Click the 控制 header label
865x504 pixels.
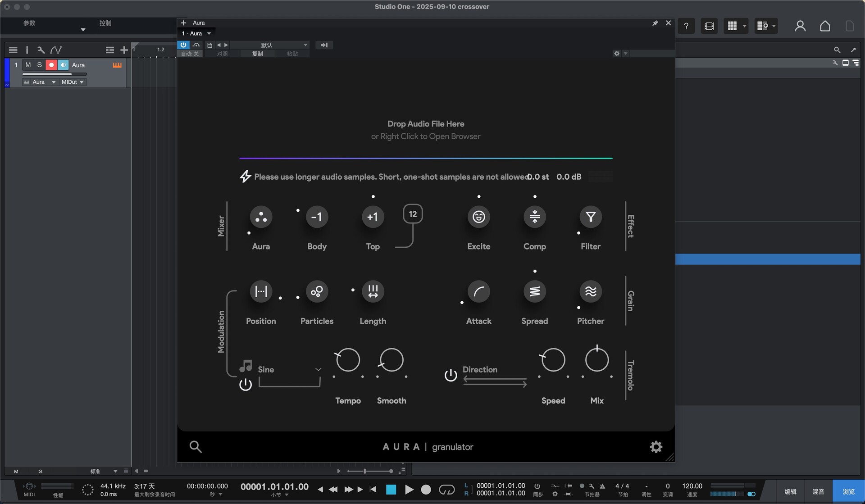pos(105,23)
